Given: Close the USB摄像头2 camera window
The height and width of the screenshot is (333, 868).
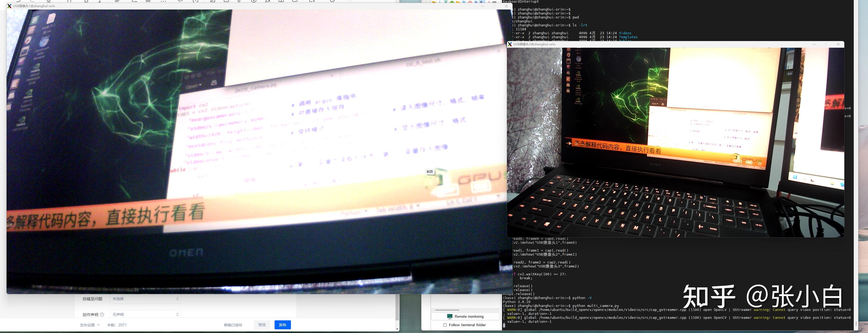Looking at the screenshot, I should (838, 44).
